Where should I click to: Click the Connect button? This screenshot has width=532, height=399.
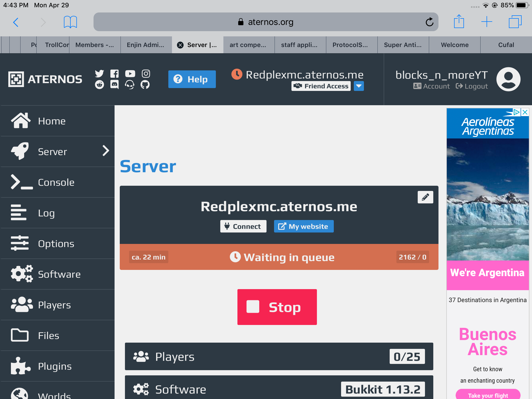click(243, 226)
